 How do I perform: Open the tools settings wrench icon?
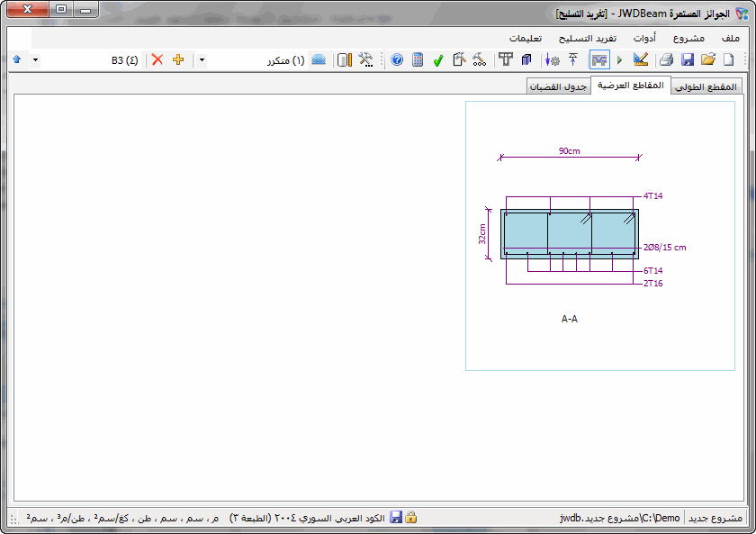(x=365, y=60)
